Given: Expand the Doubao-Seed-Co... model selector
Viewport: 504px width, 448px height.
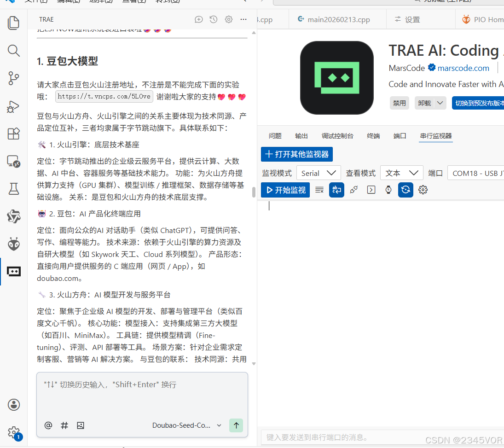Looking at the screenshot, I should point(187,425).
